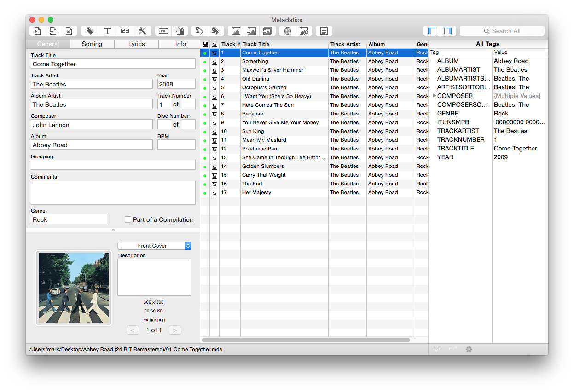Toggle the left editor panel view
This screenshot has height=392, width=574.
431,31
